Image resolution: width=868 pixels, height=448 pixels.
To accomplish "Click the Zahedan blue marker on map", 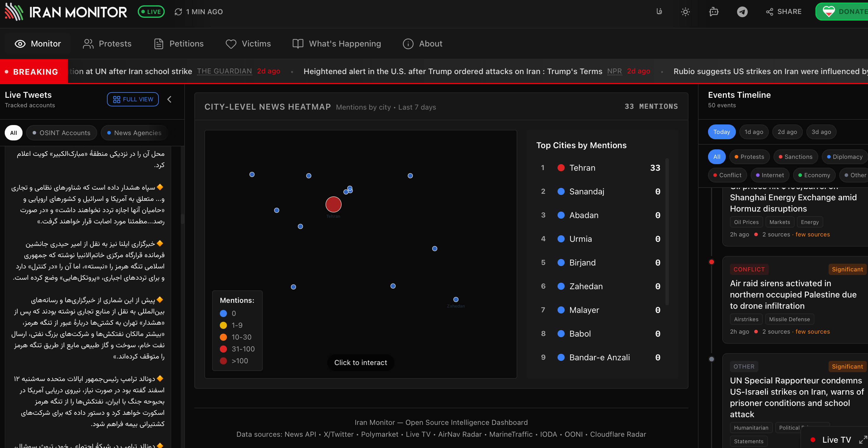I will (456, 299).
